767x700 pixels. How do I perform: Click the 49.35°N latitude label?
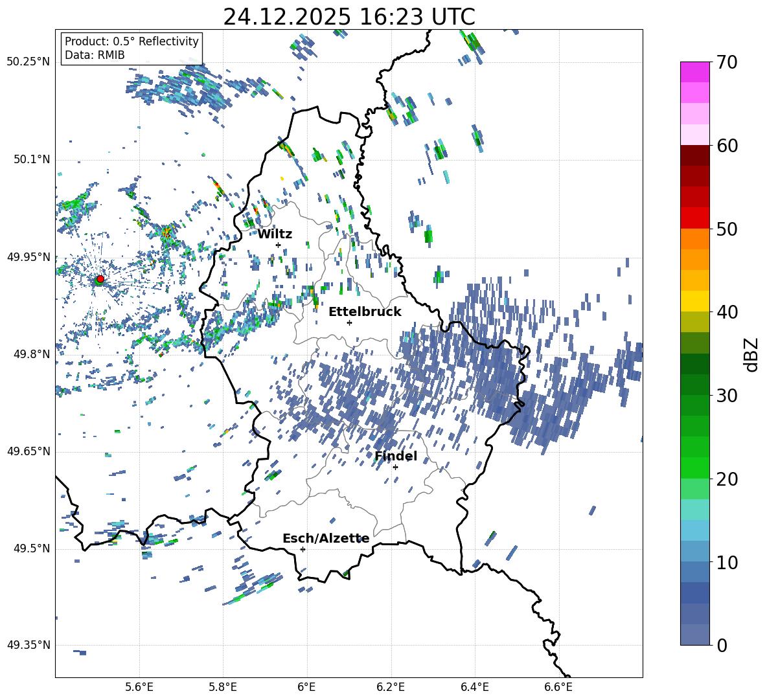29,645
